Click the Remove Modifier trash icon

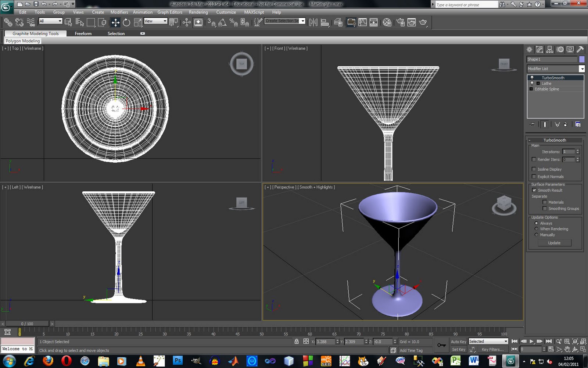[565, 124]
